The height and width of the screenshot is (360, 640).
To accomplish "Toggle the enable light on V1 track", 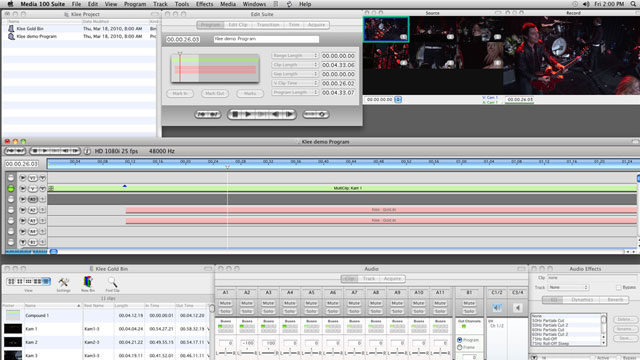I will [x=11, y=178].
